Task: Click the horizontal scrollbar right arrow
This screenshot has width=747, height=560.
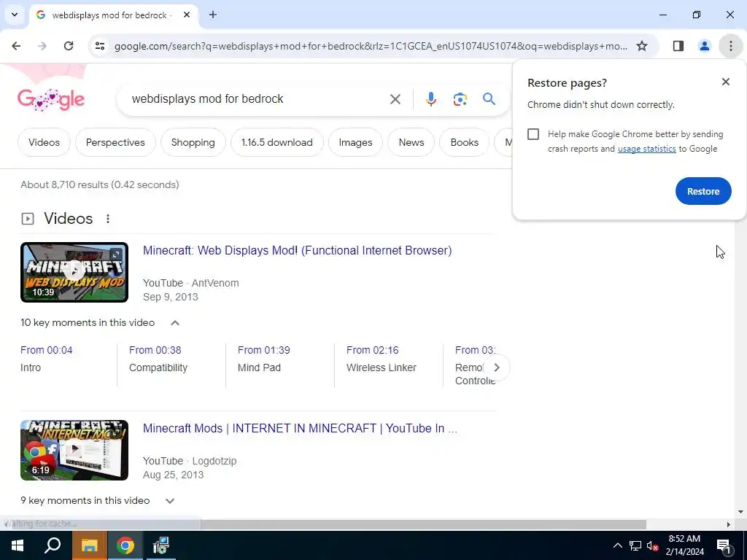Action: 728,524
